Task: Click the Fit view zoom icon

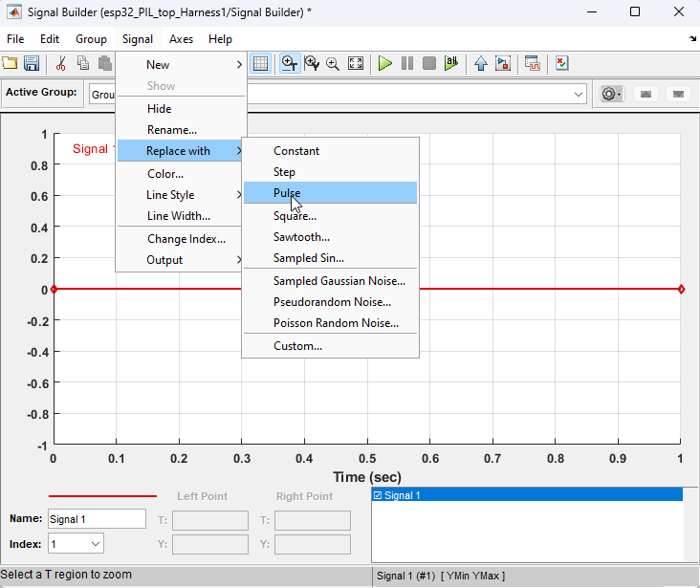Action: (356, 64)
